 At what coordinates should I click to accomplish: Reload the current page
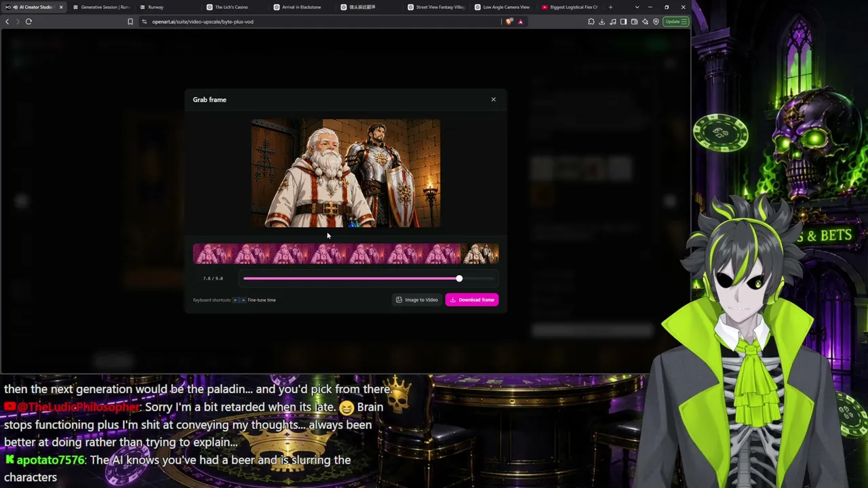click(28, 22)
